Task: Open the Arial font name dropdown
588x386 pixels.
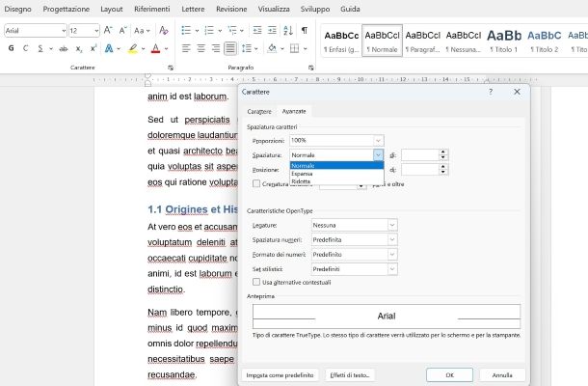Action: (64, 31)
